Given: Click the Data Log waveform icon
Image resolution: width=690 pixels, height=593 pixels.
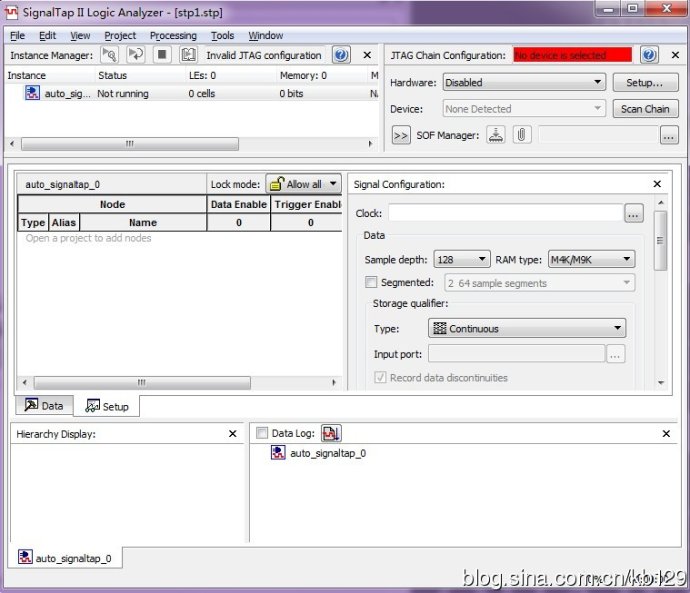Looking at the screenshot, I should (331, 433).
